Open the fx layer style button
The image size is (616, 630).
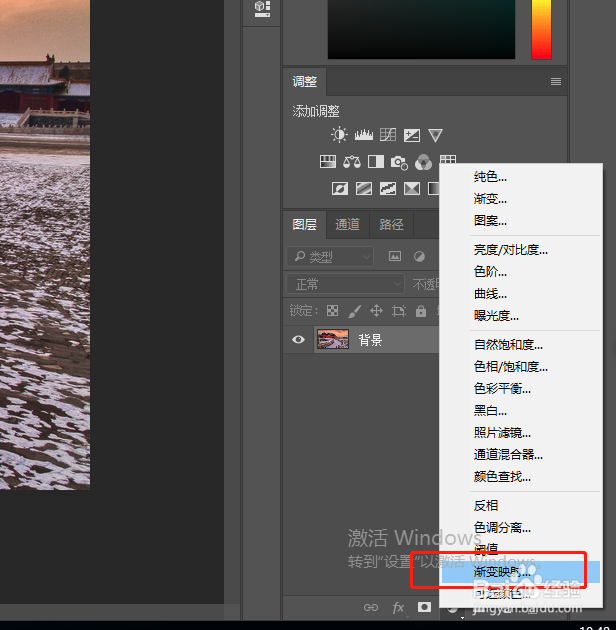pyautogui.click(x=398, y=608)
